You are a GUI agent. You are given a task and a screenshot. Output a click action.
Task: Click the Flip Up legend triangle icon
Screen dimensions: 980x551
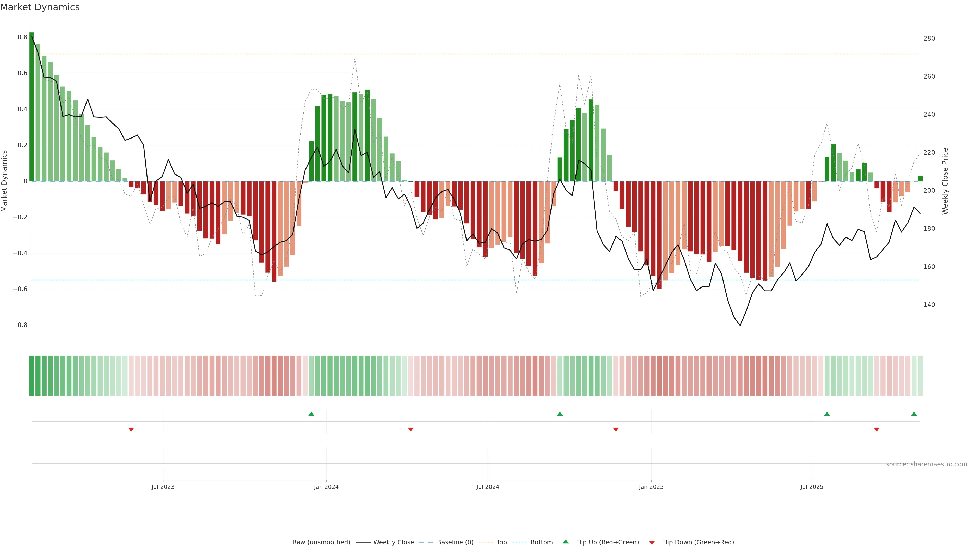566,542
